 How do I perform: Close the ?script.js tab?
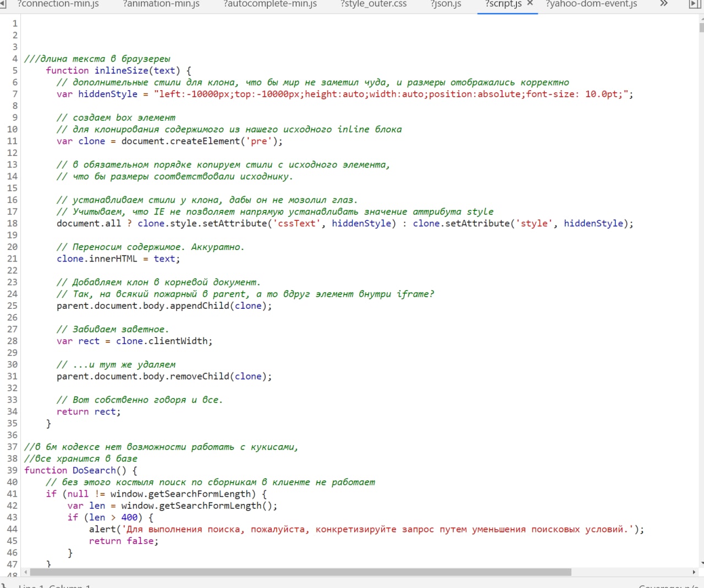click(x=530, y=3)
